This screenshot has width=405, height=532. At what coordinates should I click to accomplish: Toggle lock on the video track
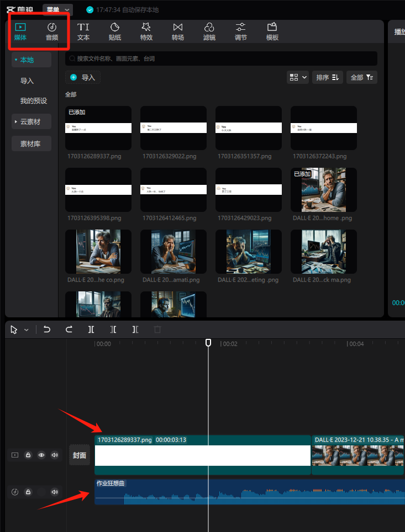click(28, 455)
